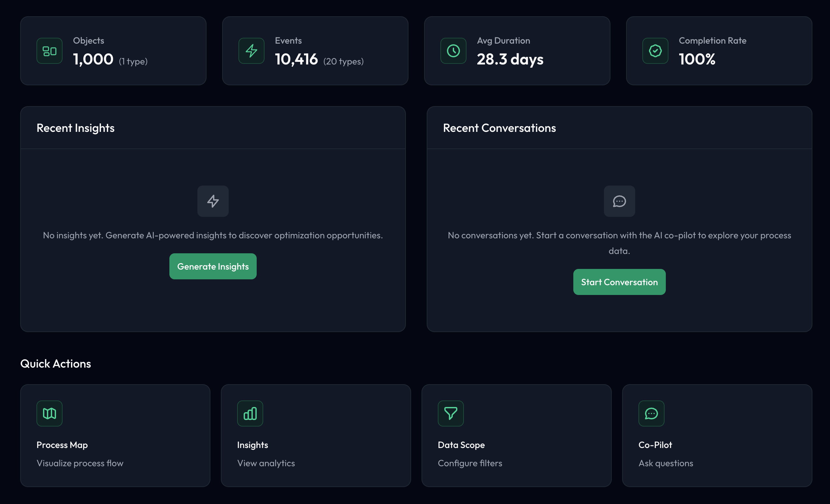Image resolution: width=830 pixels, height=504 pixels.
Task: Click the Process Map book icon
Action: click(50, 413)
